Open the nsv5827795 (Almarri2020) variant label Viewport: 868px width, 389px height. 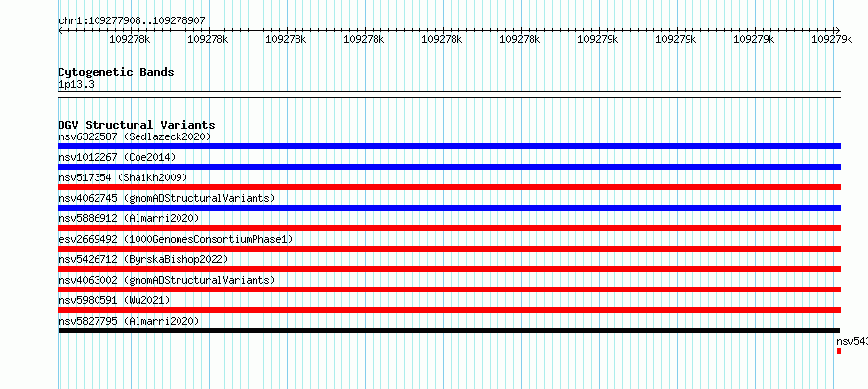[x=129, y=321]
